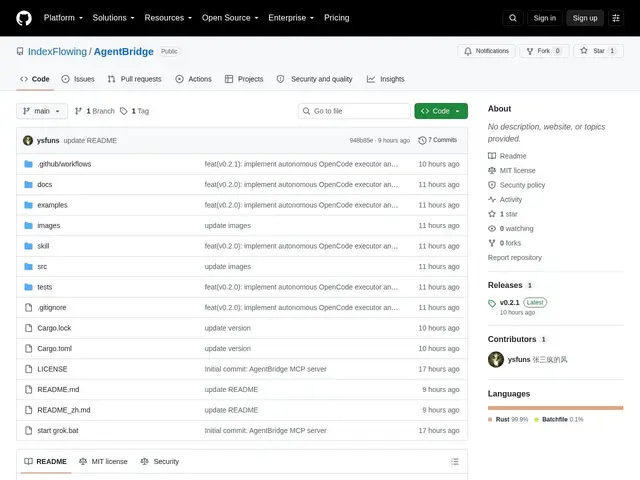Image resolution: width=640 pixels, height=480 pixels.
Task: Click the ysfuns avatar in commit row
Action: [28, 140]
